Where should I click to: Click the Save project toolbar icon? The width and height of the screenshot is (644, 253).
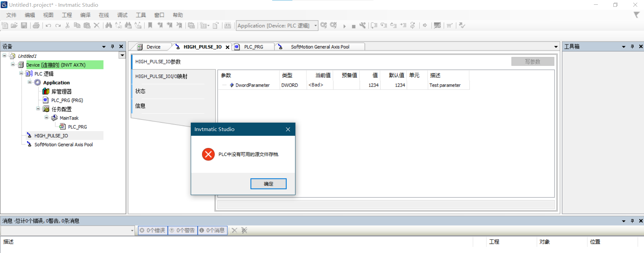coord(24,25)
